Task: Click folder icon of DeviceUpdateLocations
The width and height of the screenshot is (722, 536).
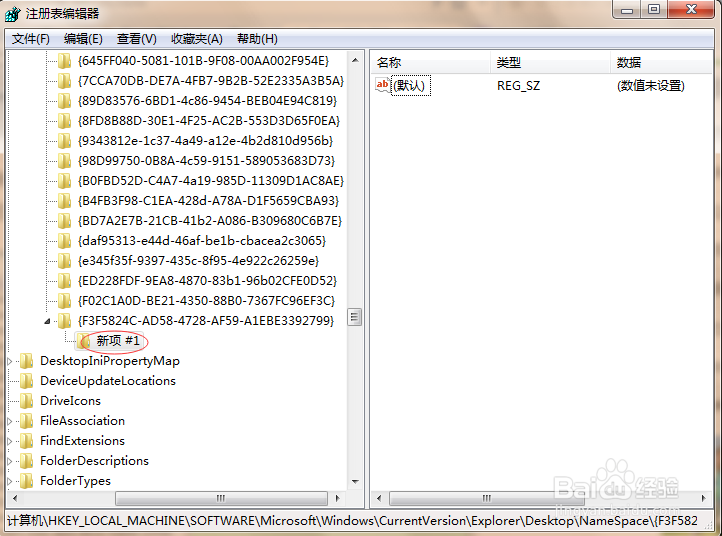Action: [x=27, y=381]
